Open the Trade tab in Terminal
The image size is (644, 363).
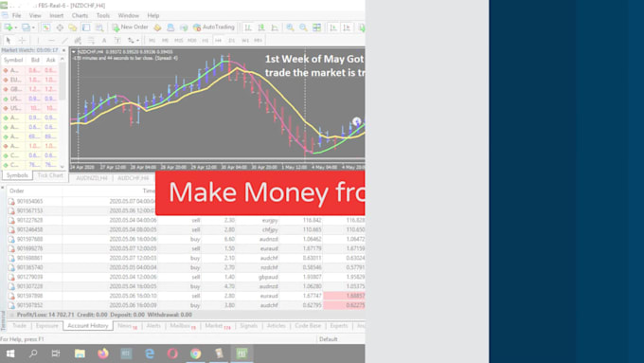pyautogui.click(x=19, y=326)
